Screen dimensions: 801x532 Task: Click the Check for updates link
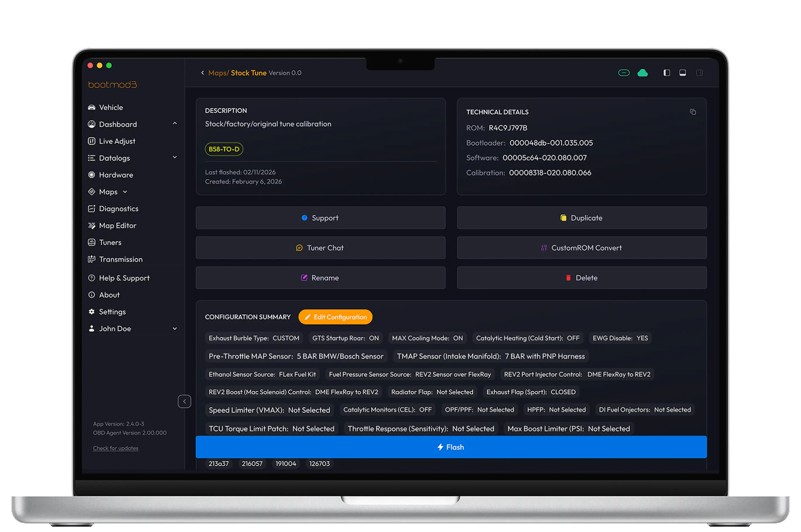pos(116,448)
